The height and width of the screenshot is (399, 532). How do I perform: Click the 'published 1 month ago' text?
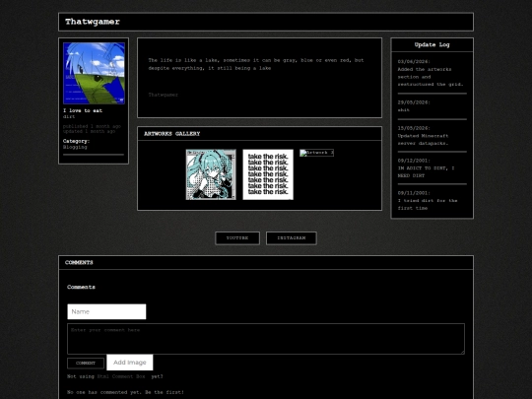pos(92,126)
